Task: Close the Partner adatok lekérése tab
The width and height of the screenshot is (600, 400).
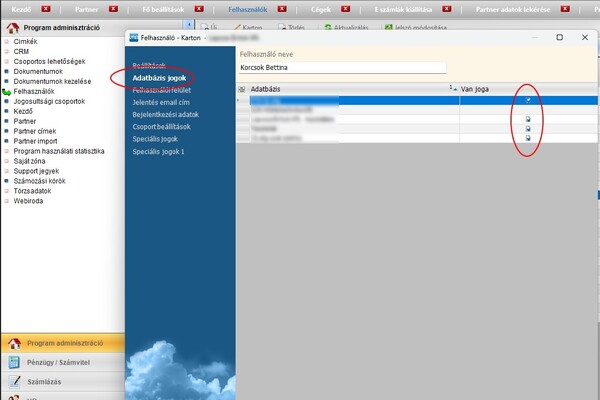Action: [565, 9]
